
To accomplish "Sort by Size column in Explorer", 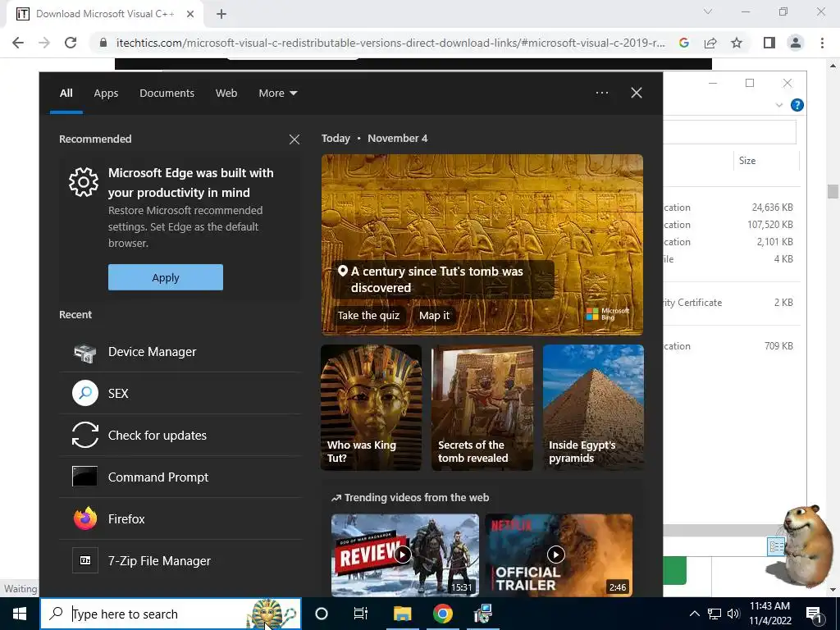I will coord(765,161).
